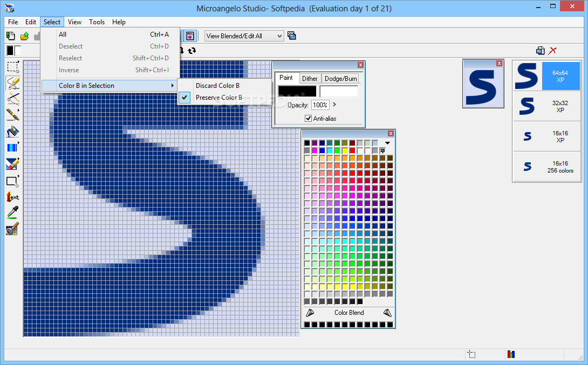Select the Text tool

coord(13,197)
